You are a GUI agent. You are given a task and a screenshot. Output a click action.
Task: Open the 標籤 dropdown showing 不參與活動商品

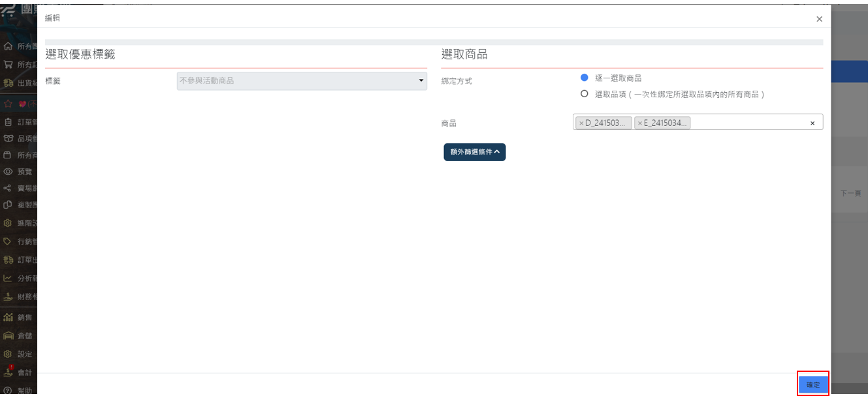tap(302, 81)
